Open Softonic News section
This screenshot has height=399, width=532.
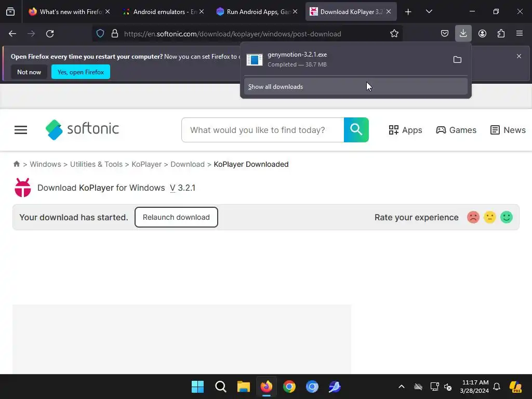tap(508, 130)
